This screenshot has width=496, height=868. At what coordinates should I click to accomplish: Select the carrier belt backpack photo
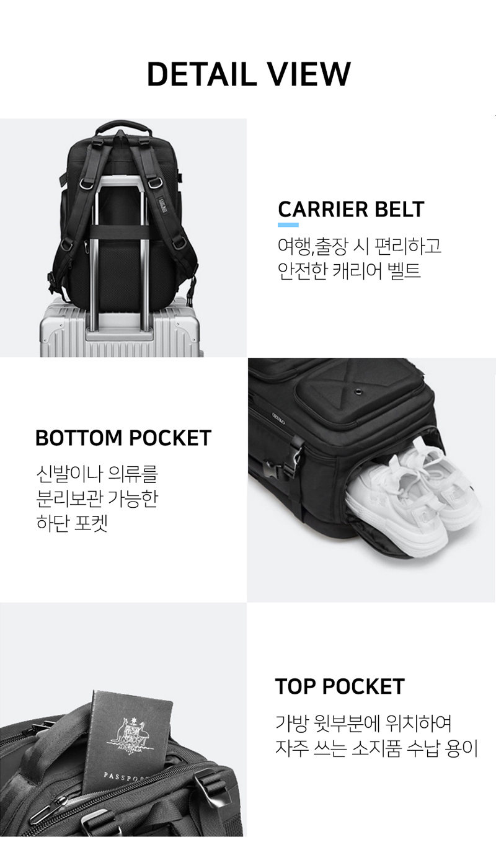123,237
